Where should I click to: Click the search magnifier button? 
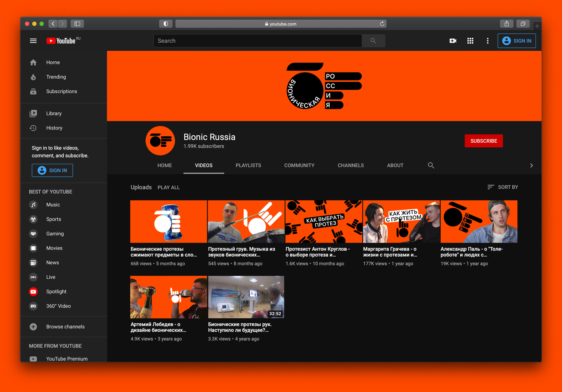tap(373, 41)
